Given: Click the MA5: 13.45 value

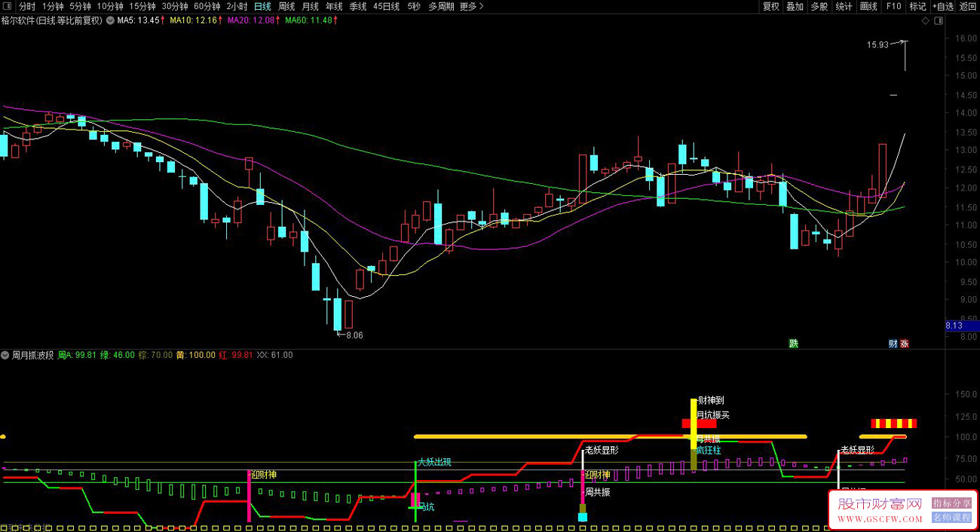Looking at the screenshot, I should pos(139,20).
